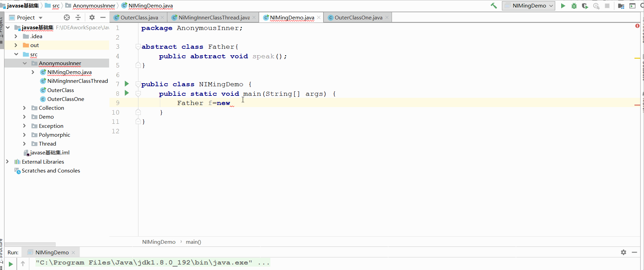The image size is (644, 270).
Task: Expand the Collection package
Action: click(x=24, y=108)
